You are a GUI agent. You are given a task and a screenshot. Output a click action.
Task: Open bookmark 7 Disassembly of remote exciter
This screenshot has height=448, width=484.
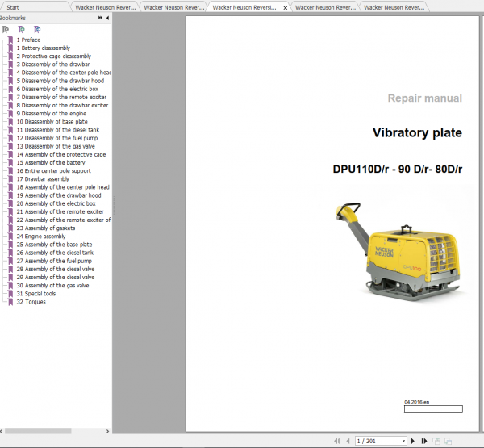point(61,97)
